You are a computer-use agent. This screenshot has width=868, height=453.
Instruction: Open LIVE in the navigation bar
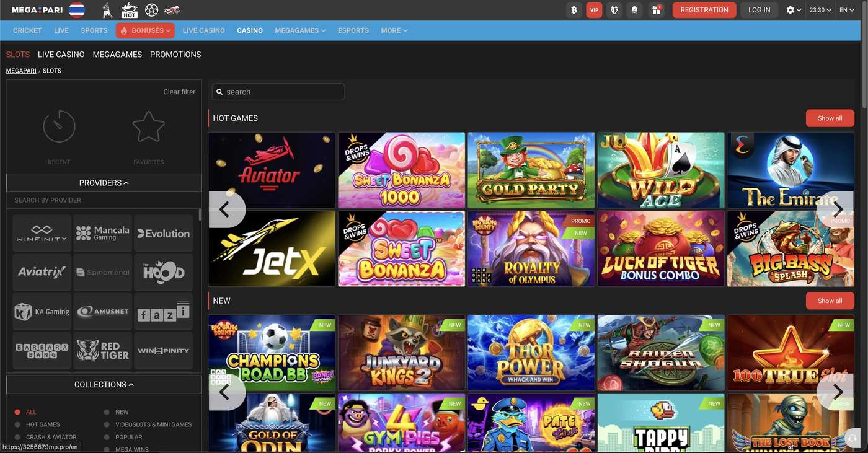click(x=61, y=30)
